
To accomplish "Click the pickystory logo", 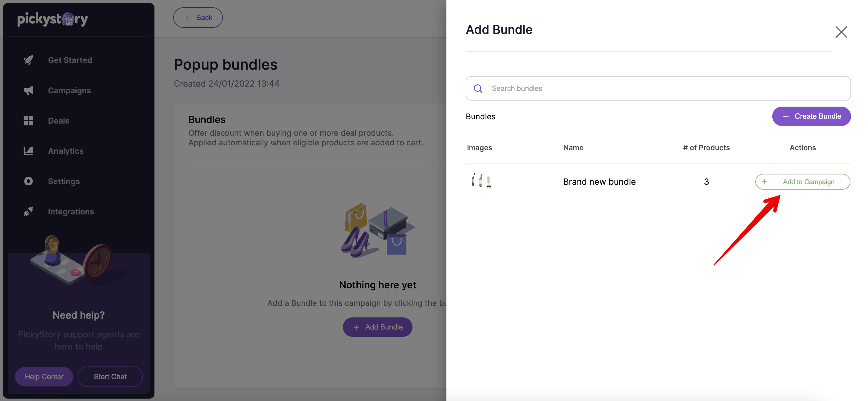I will tap(53, 19).
